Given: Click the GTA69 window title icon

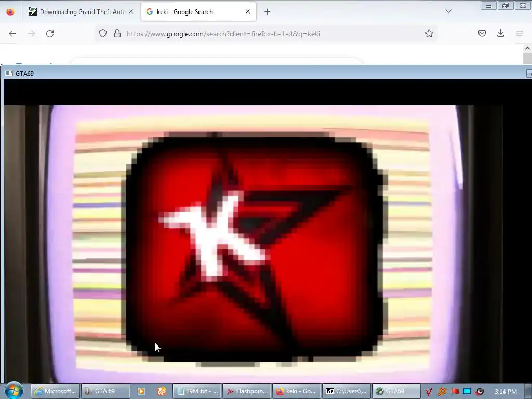Looking at the screenshot, I should coord(9,73).
